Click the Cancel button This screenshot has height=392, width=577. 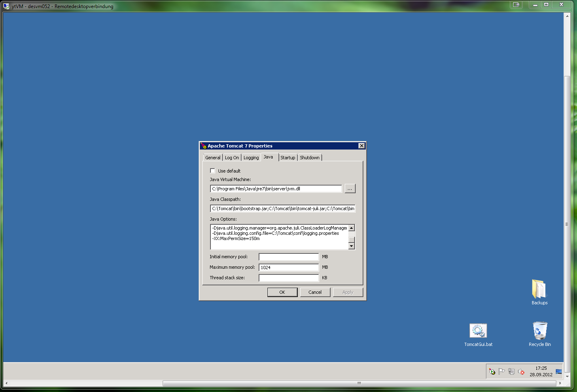tap(315, 292)
